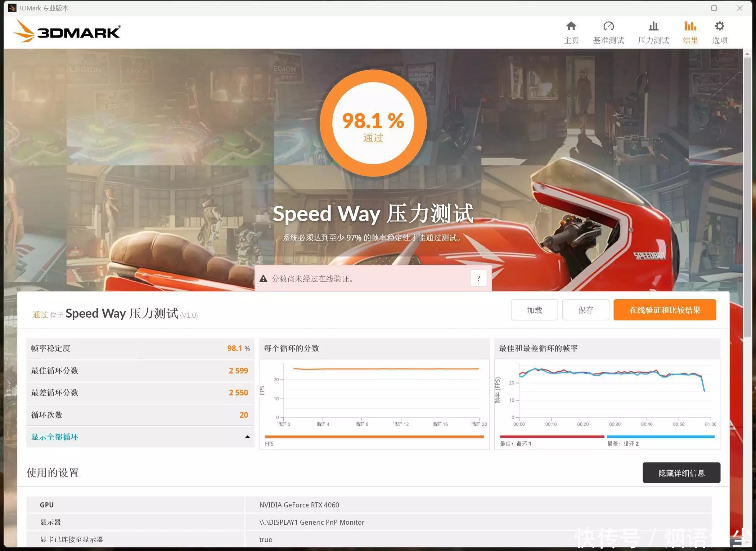
Task: Click the 隐藏详细信息 button
Action: (x=681, y=473)
